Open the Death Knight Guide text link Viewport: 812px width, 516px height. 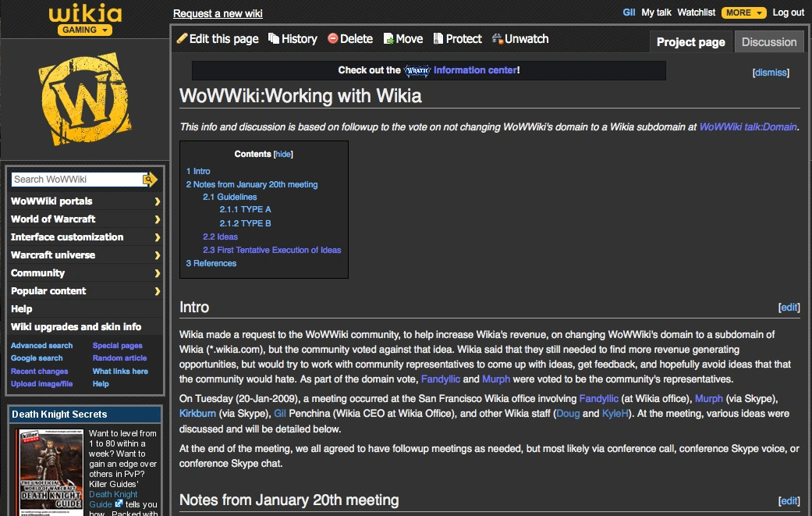click(x=113, y=499)
